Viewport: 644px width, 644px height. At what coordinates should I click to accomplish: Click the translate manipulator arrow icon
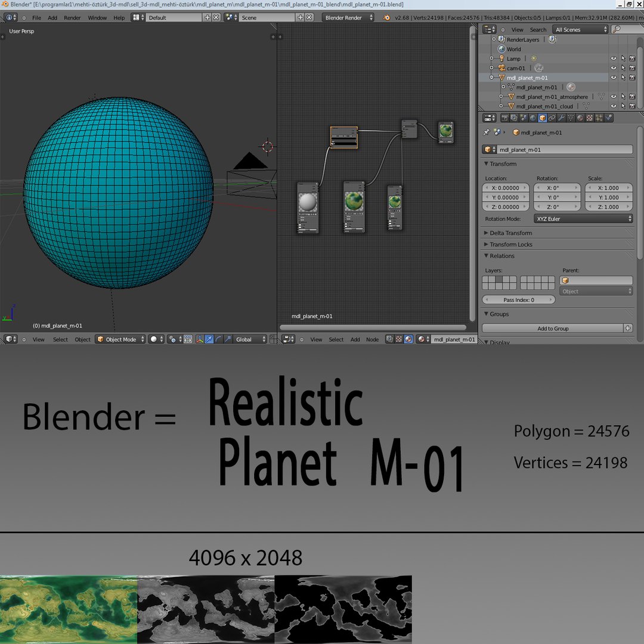(209, 339)
